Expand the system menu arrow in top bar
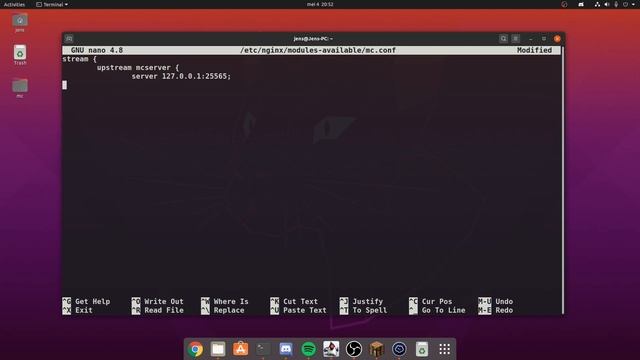The width and height of the screenshot is (640, 360). 633,4
